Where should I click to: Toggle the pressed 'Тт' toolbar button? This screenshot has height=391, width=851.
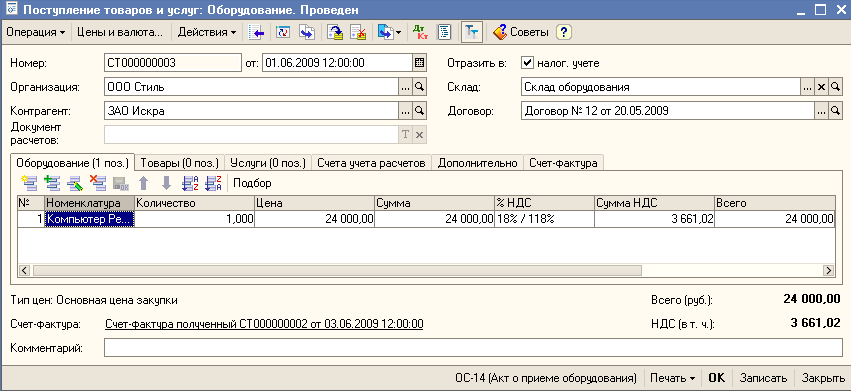(472, 32)
